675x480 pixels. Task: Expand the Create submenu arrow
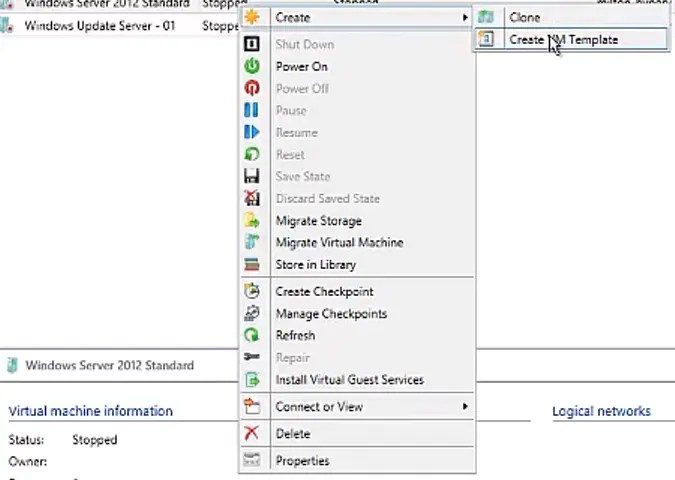[465, 17]
